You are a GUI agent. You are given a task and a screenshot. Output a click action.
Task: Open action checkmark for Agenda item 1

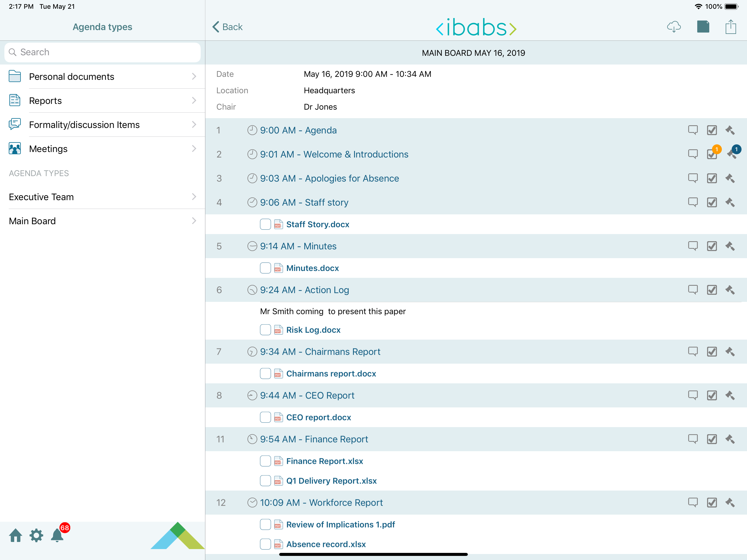click(x=712, y=130)
